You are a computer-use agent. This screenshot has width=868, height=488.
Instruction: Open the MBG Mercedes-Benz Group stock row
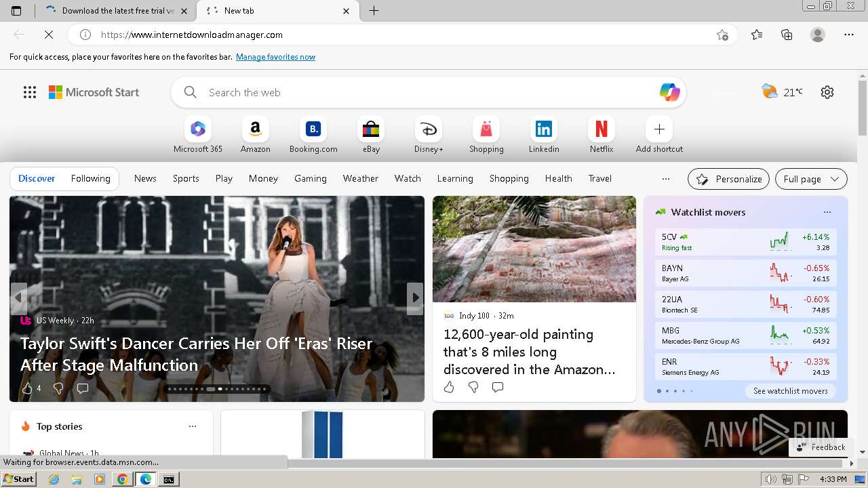746,335
